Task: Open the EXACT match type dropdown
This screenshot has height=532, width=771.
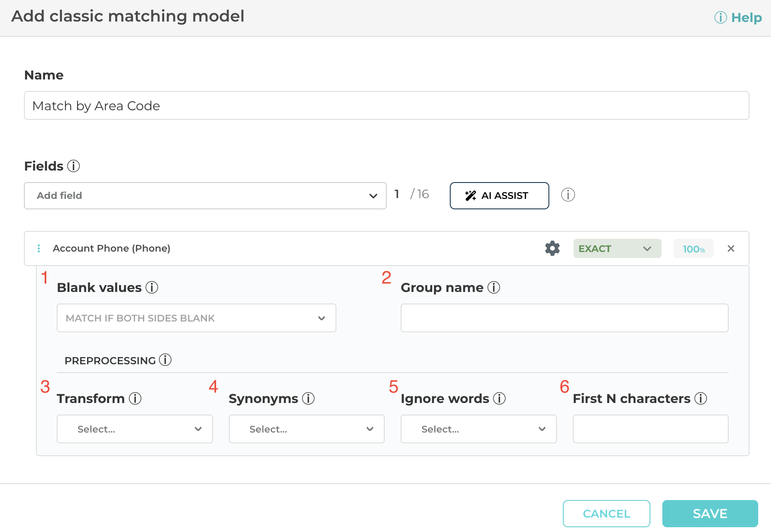Action: [617, 248]
